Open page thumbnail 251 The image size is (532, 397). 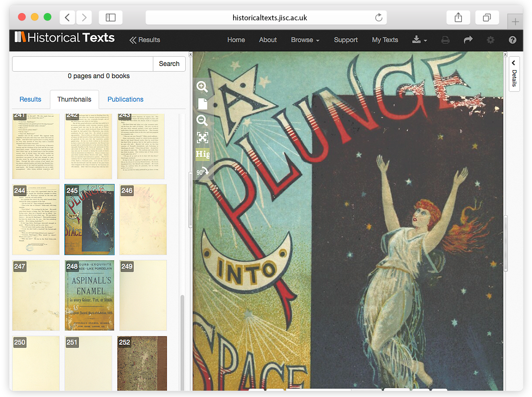88,364
